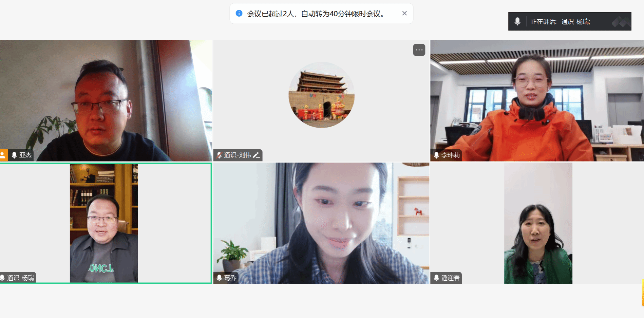644x318 pixels.
Task: Click 通识-杨瑞's highlighted speaking video
Action: click(104, 223)
